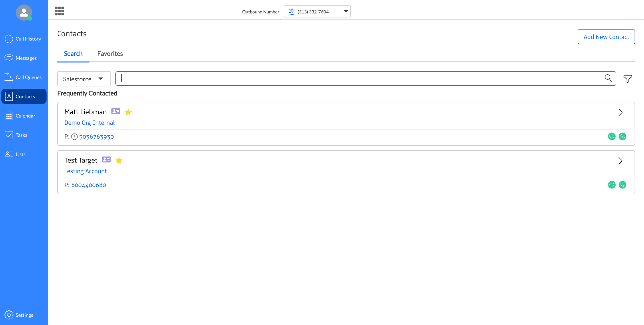Image resolution: width=644 pixels, height=325 pixels.
Task: Toggle favorite star for Matt Liebman
Action: [x=128, y=112]
